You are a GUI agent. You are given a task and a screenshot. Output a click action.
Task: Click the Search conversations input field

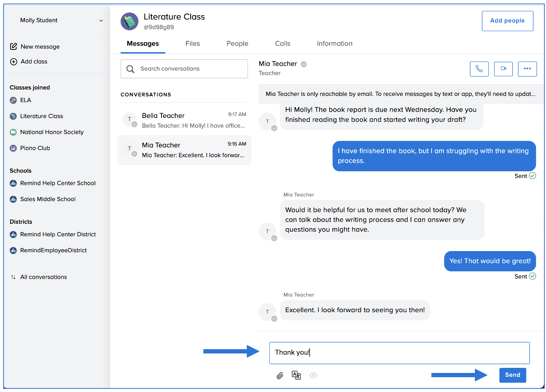click(184, 69)
